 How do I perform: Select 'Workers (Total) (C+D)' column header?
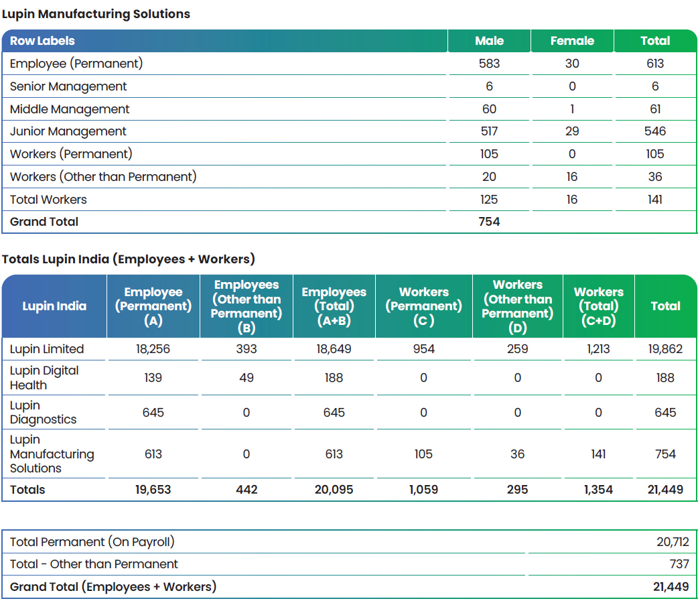(599, 306)
